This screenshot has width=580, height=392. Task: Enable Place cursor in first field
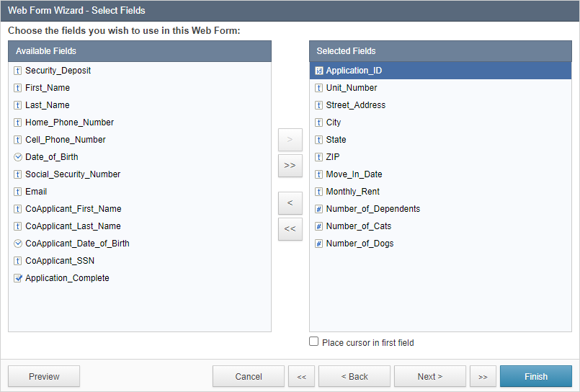313,342
